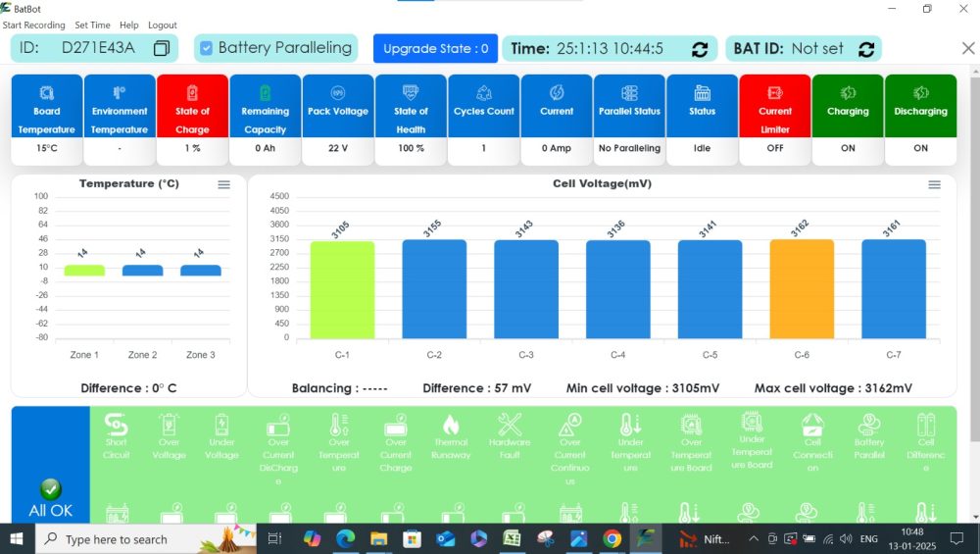Select the Under Temperature Board fault icon

[x=752, y=422]
